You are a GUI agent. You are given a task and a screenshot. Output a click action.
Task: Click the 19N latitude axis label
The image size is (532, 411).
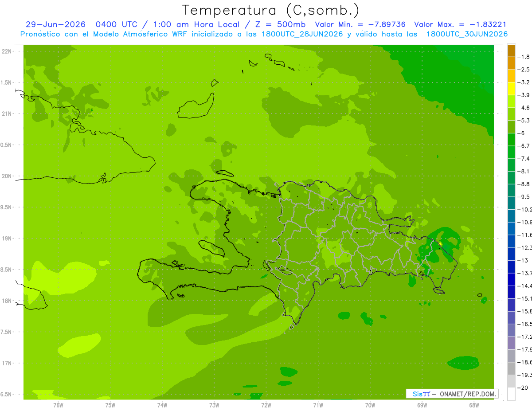(7, 239)
